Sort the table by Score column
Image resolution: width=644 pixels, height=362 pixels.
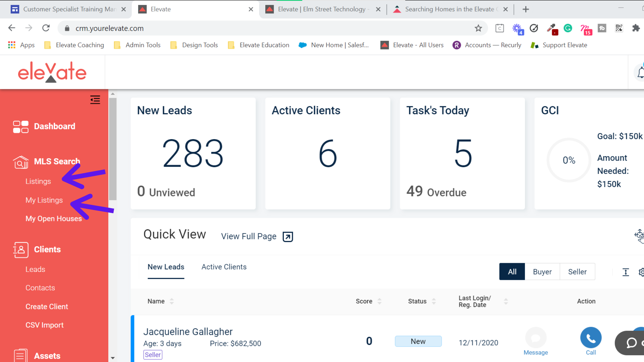pos(379,301)
